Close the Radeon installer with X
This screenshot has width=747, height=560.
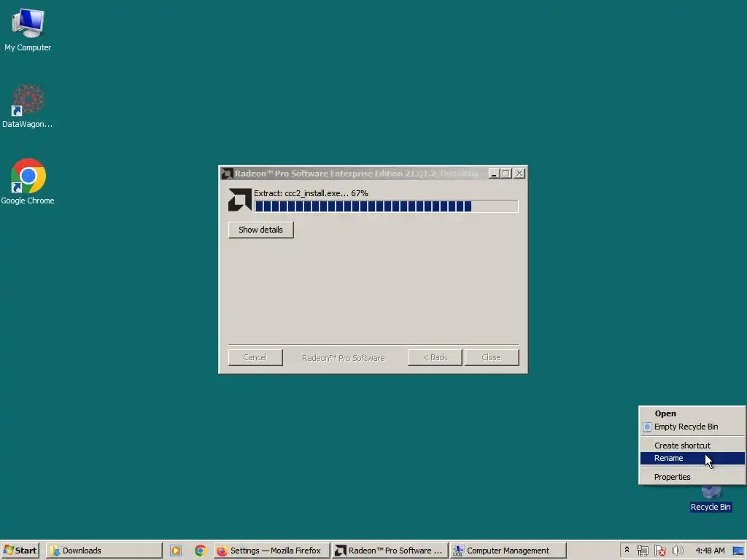point(519,174)
